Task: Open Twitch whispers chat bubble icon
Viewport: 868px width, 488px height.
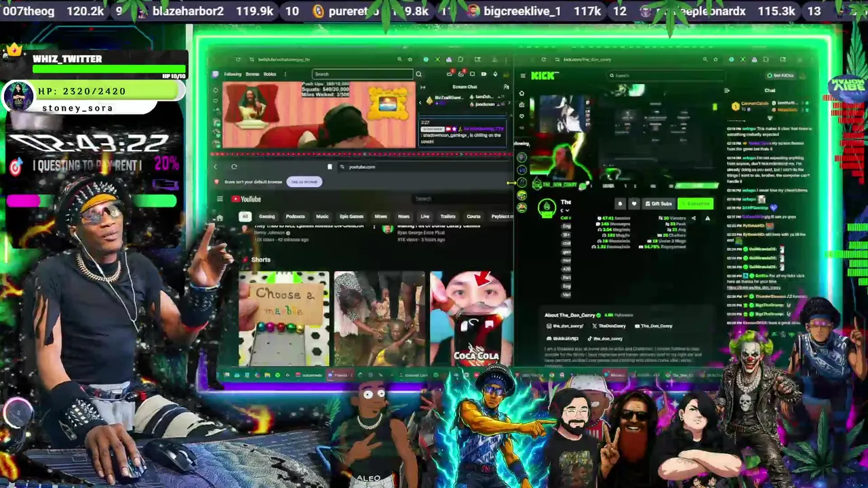Action: 472,74
